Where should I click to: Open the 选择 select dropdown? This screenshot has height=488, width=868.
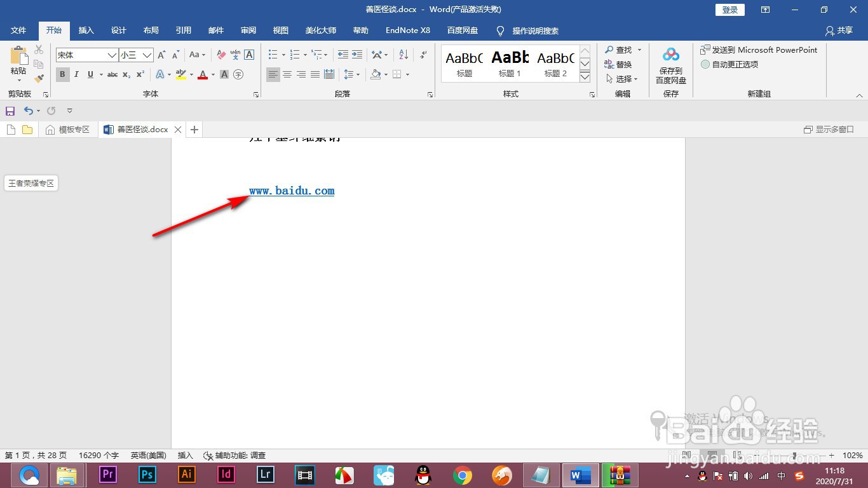[622, 79]
